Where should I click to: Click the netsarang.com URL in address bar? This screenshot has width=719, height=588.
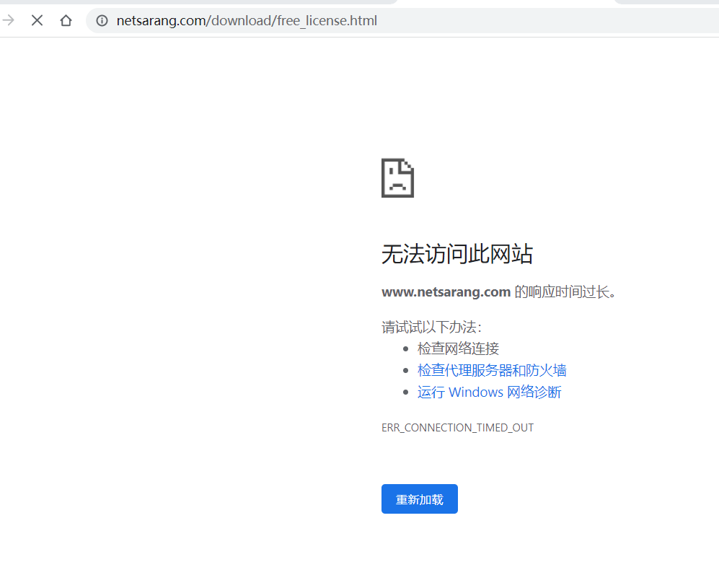[247, 21]
